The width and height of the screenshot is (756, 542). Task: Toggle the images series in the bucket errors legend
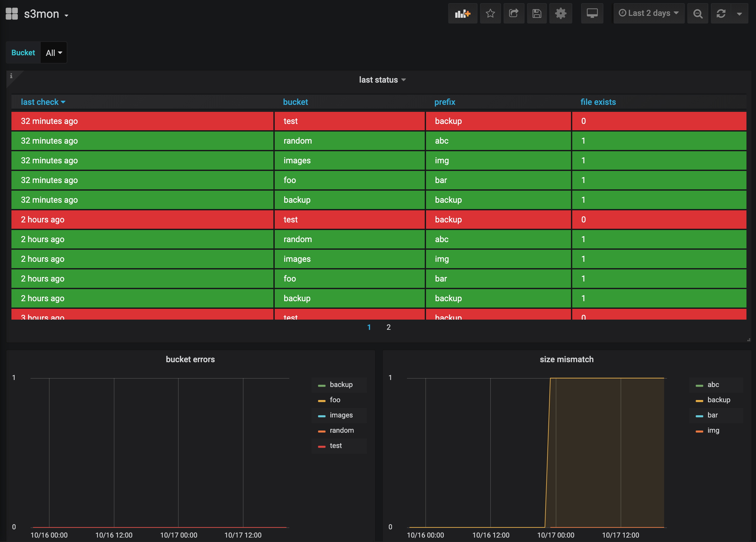coord(341,415)
